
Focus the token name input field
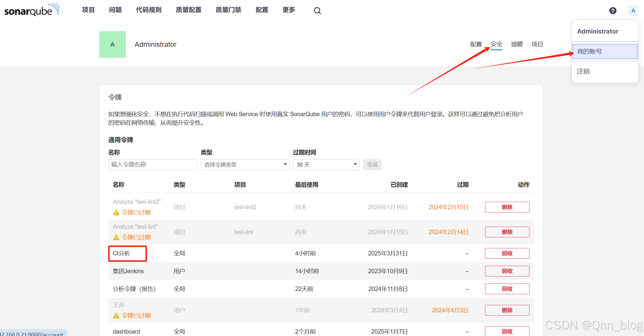click(152, 165)
